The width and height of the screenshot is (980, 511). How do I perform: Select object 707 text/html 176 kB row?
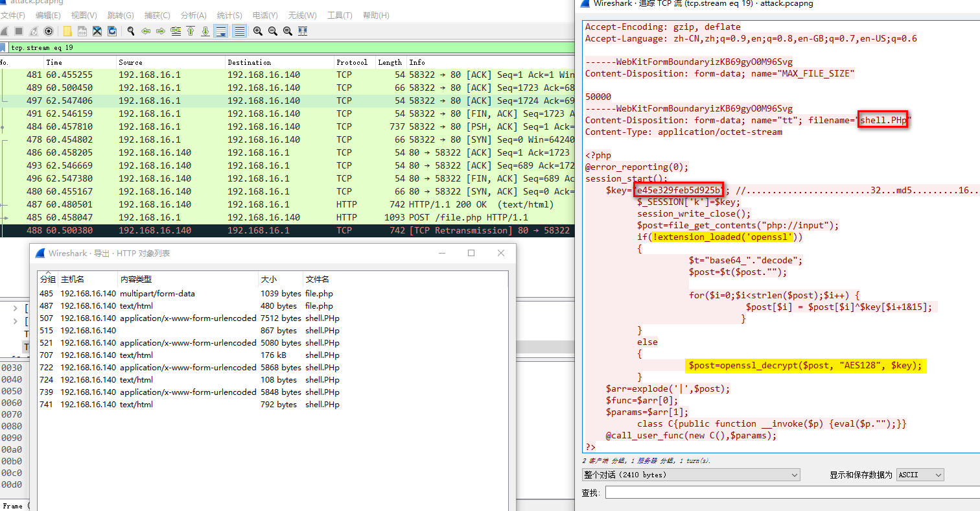(x=273, y=355)
